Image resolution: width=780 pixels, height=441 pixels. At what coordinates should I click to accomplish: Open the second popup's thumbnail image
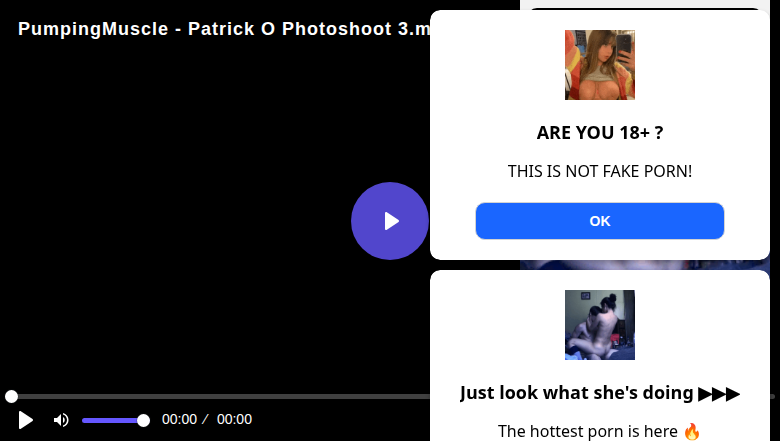click(x=600, y=325)
